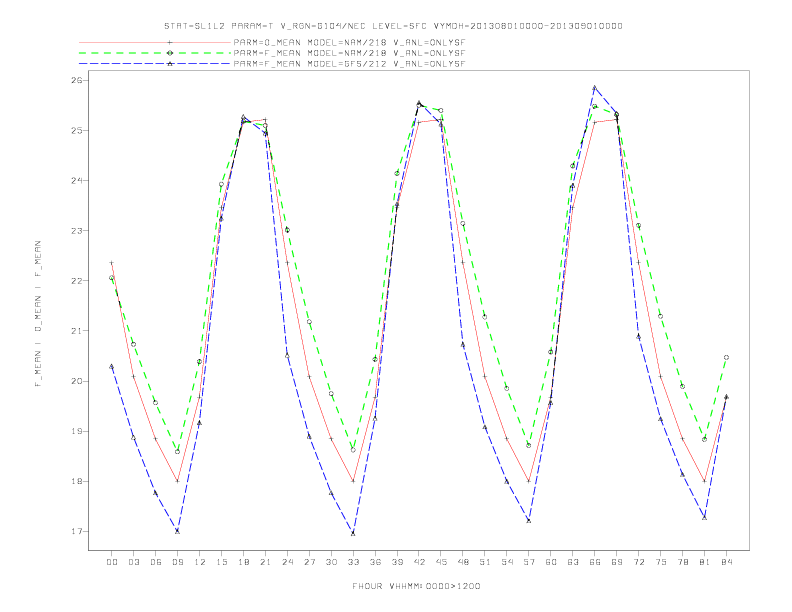Click x-axis forecast hour label 48
The image size is (792, 612).
pyautogui.click(x=463, y=562)
